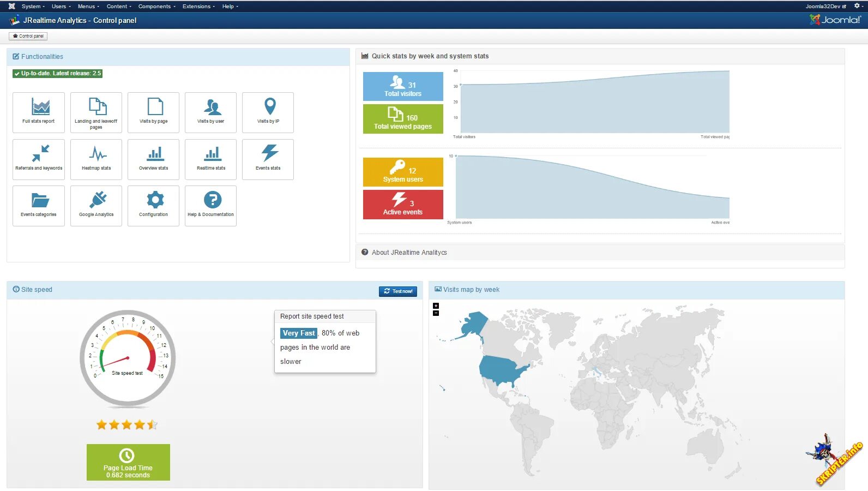The width and height of the screenshot is (868, 491).
Task: Click the site speed gauge
Action: point(128,359)
